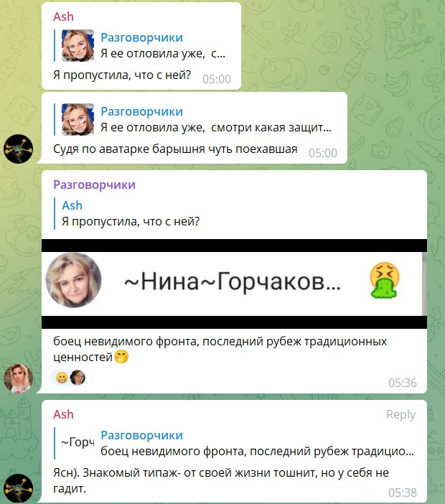Click the vomiting emoji in the attached image
The height and width of the screenshot is (504, 445).
(385, 280)
